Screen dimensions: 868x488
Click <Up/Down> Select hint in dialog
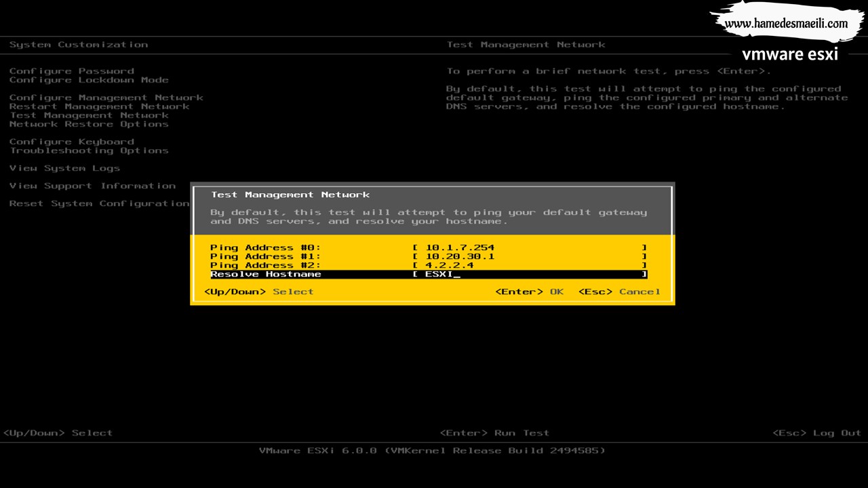click(259, 291)
